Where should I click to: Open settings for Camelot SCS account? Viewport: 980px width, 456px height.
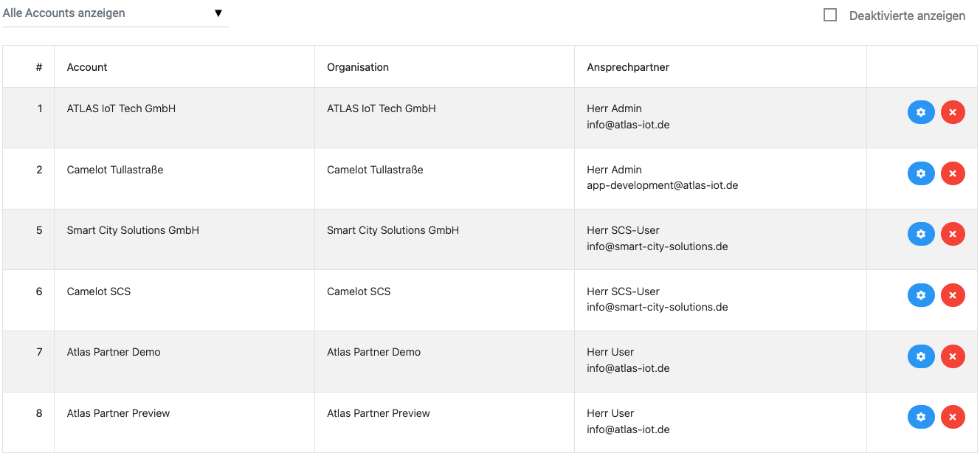920,295
